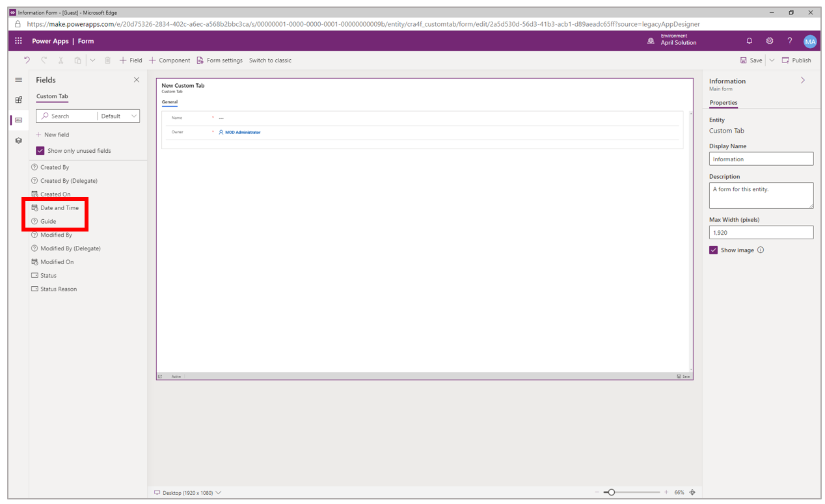Open the Default filter dropdown
Screen dimensions: 825x504
118,116
